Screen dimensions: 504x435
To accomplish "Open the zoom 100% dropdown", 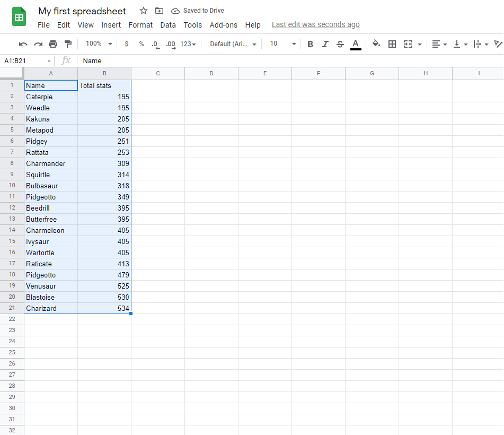I will pyautogui.click(x=99, y=44).
